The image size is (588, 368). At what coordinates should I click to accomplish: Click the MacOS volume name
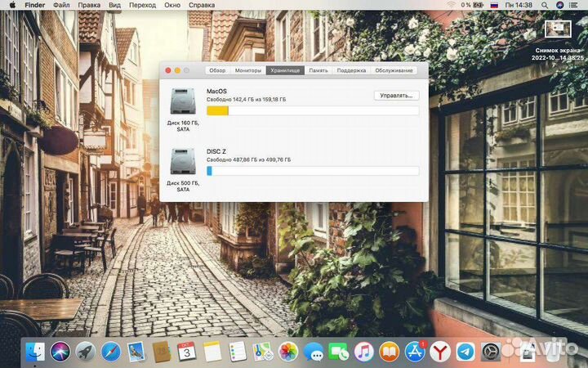pos(216,92)
